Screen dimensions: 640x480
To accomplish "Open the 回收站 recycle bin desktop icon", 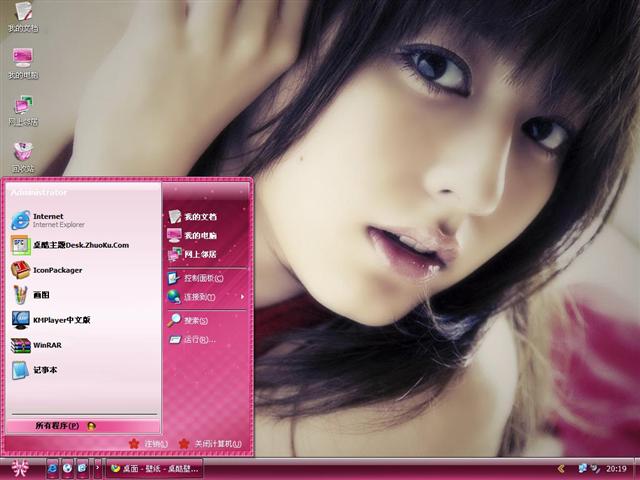I will click(x=23, y=157).
